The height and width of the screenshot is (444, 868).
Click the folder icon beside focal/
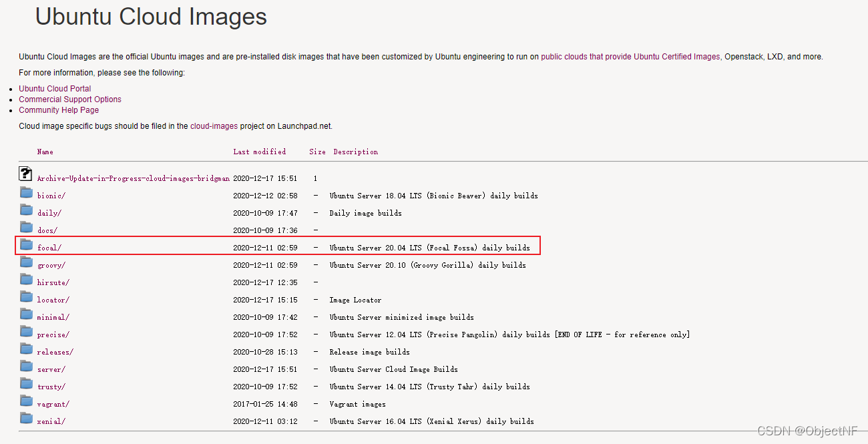pos(26,245)
